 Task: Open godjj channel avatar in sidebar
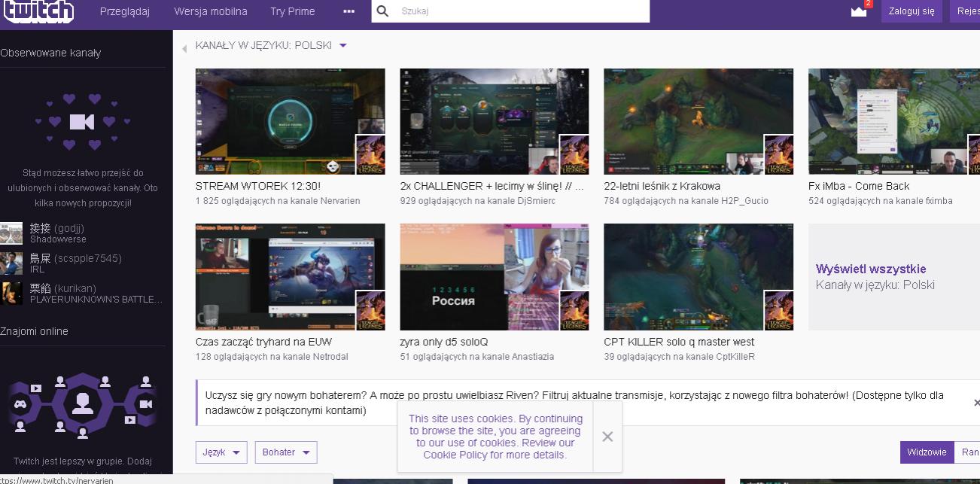point(11,233)
